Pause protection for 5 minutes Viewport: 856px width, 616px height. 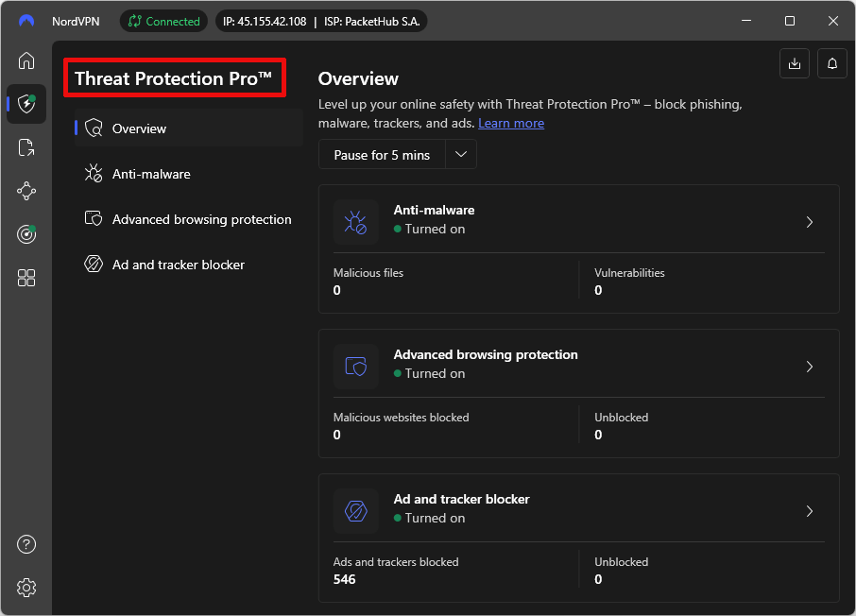pyautogui.click(x=381, y=154)
